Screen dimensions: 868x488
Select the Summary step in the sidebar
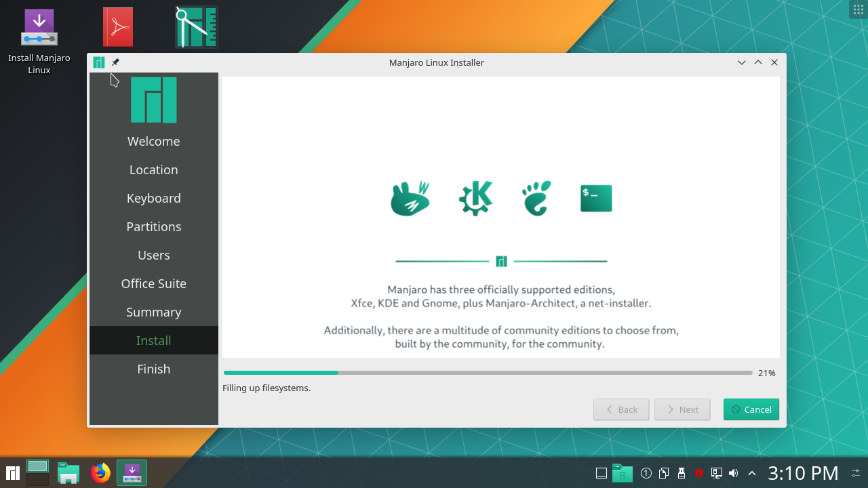[153, 312]
